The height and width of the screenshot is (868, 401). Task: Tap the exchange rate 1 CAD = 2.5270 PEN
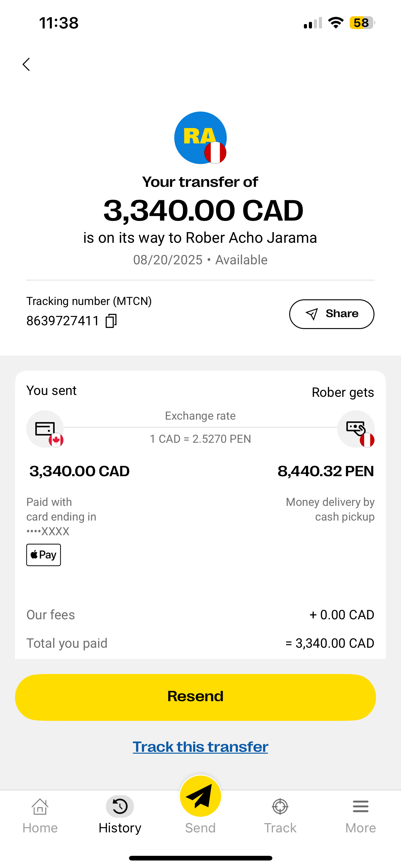[x=200, y=439]
